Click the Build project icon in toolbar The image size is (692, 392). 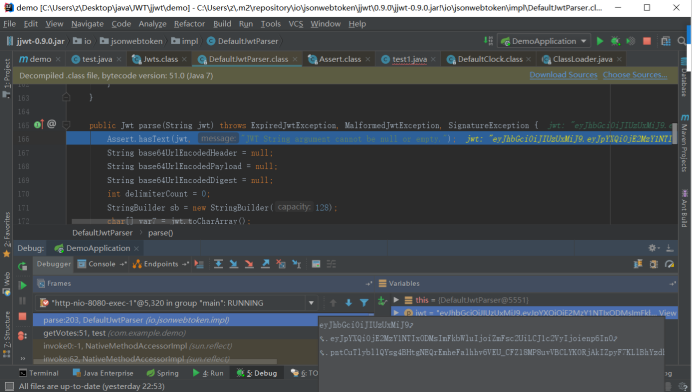pyautogui.click(x=488, y=41)
